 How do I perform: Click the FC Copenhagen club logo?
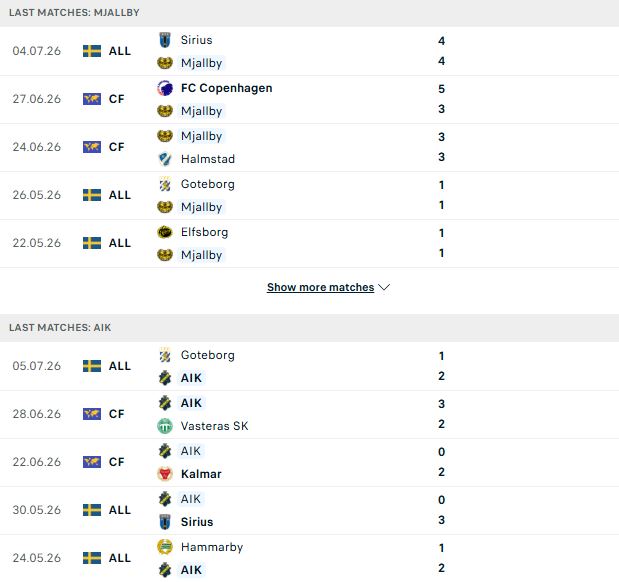pyautogui.click(x=165, y=88)
